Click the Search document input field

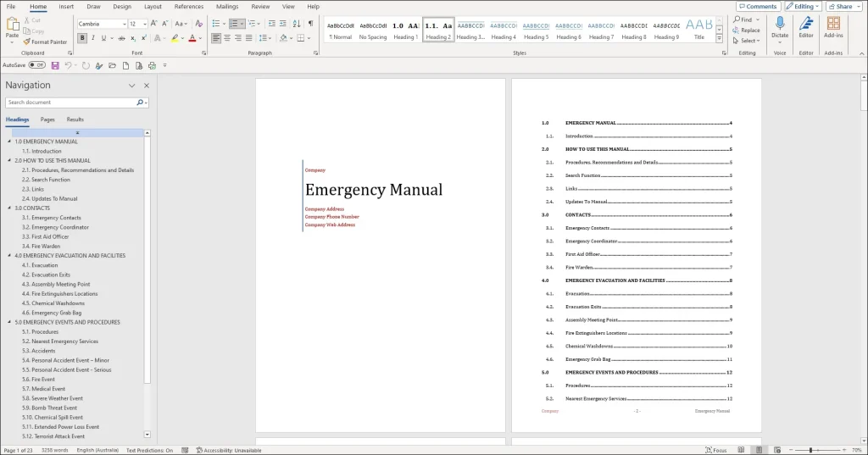tap(71, 103)
